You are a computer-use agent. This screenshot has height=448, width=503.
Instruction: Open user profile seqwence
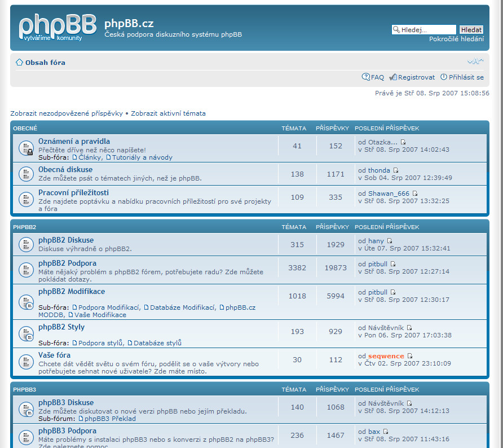point(386,356)
